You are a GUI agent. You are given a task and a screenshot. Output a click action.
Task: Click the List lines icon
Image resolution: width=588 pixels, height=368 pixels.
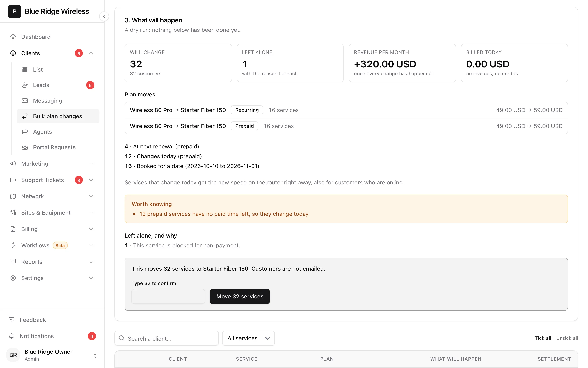[25, 69]
